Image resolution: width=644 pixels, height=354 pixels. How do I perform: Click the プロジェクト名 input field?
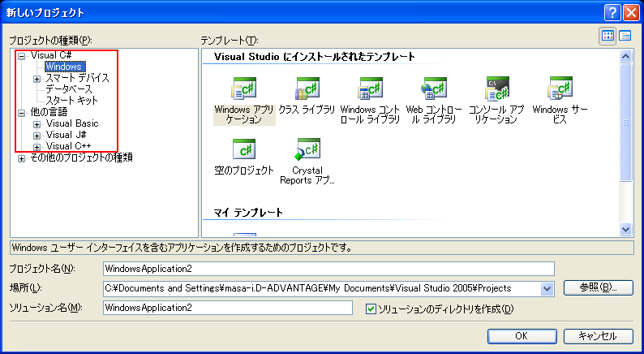[x=328, y=269]
